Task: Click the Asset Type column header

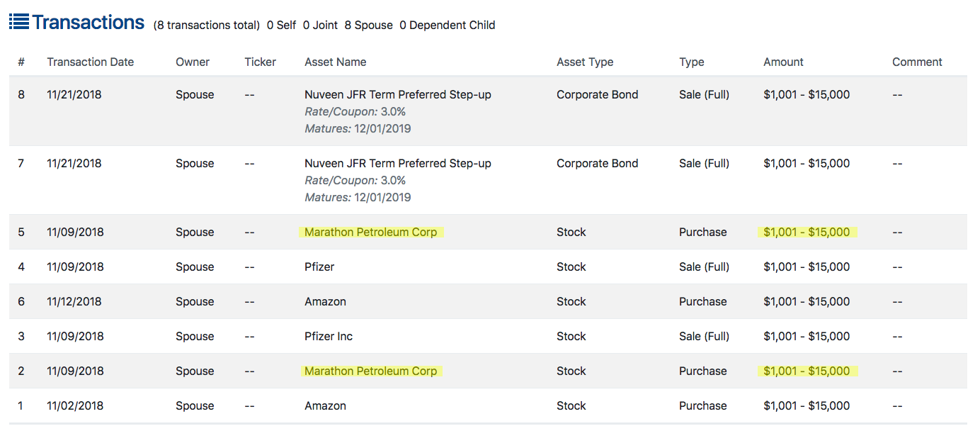Action: (x=585, y=62)
